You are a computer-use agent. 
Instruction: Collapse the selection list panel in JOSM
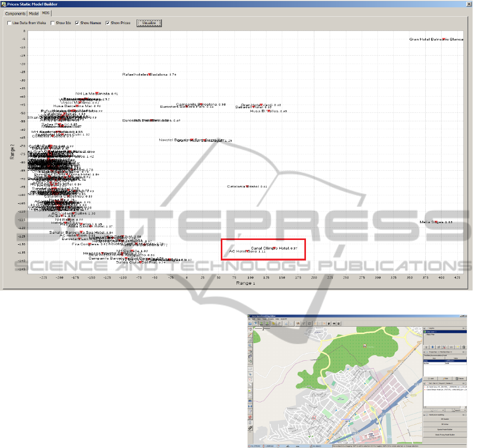tap(425, 383)
